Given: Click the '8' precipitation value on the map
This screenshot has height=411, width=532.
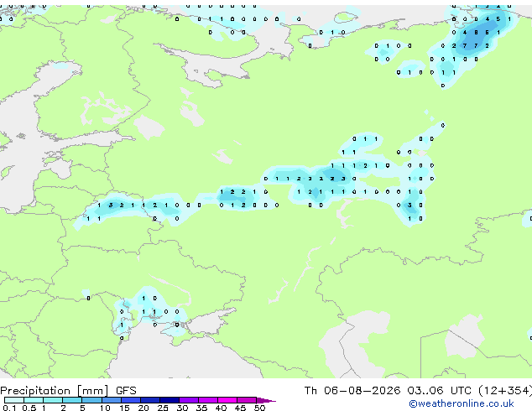Looking at the screenshot, I should 476,33.
